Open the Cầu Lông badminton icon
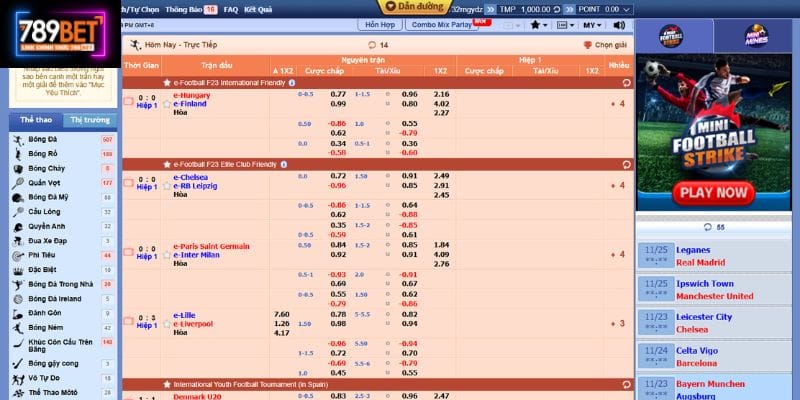800x400 pixels. (18, 212)
